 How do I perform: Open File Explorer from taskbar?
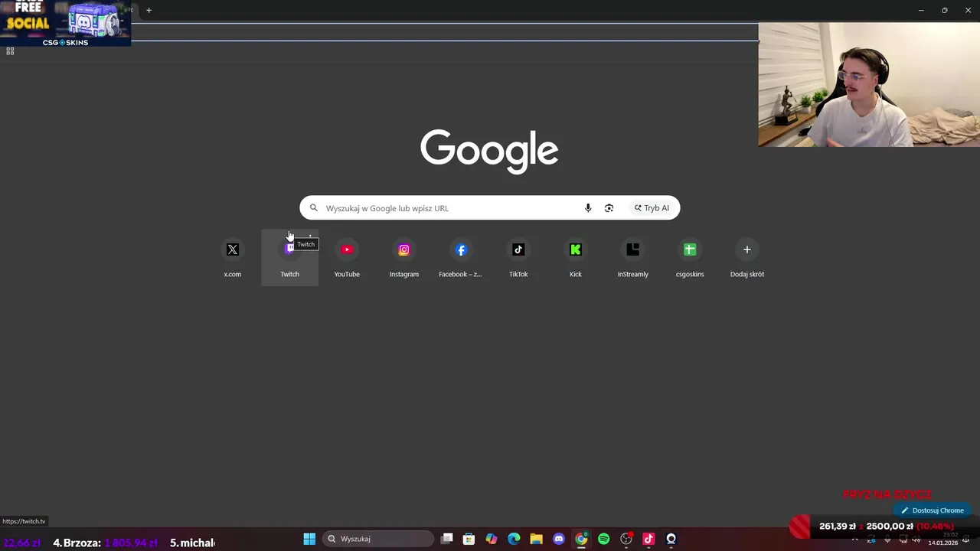click(536, 539)
